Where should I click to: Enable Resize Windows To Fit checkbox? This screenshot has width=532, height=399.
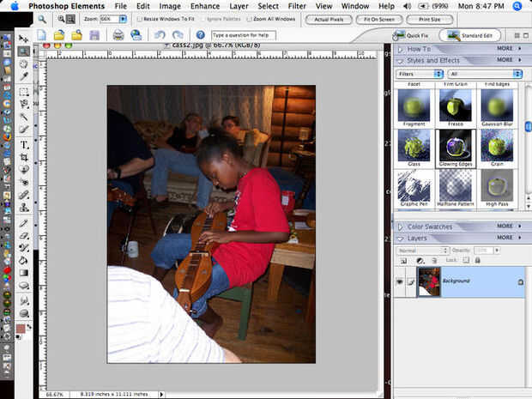[x=140, y=19]
